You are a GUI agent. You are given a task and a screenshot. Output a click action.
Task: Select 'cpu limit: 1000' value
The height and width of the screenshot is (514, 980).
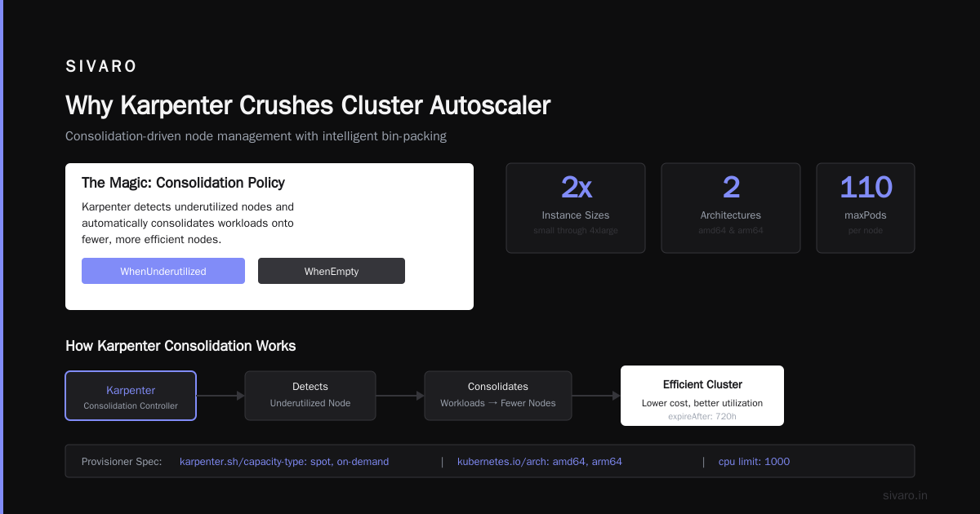755,462
